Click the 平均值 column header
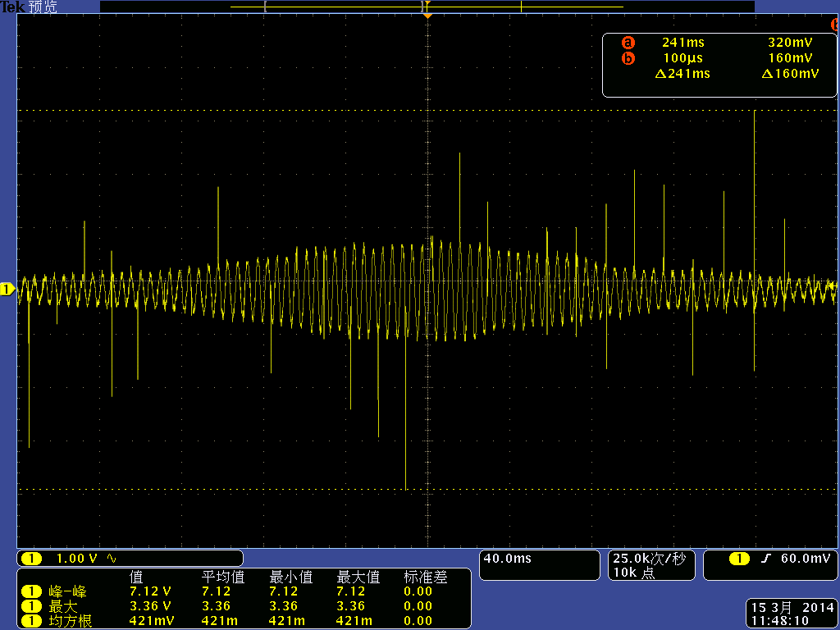Image resolution: width=840 pixels, height=630 pixels. 223,577
